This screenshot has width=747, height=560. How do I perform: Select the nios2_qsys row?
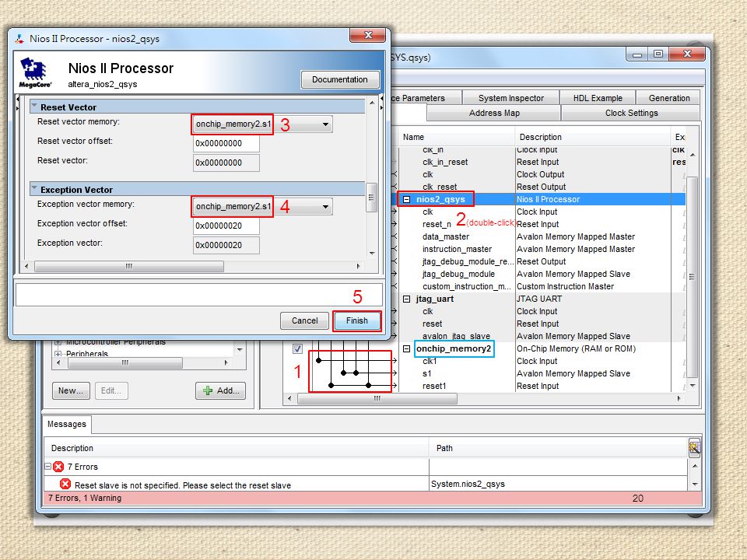click(542, 200)
